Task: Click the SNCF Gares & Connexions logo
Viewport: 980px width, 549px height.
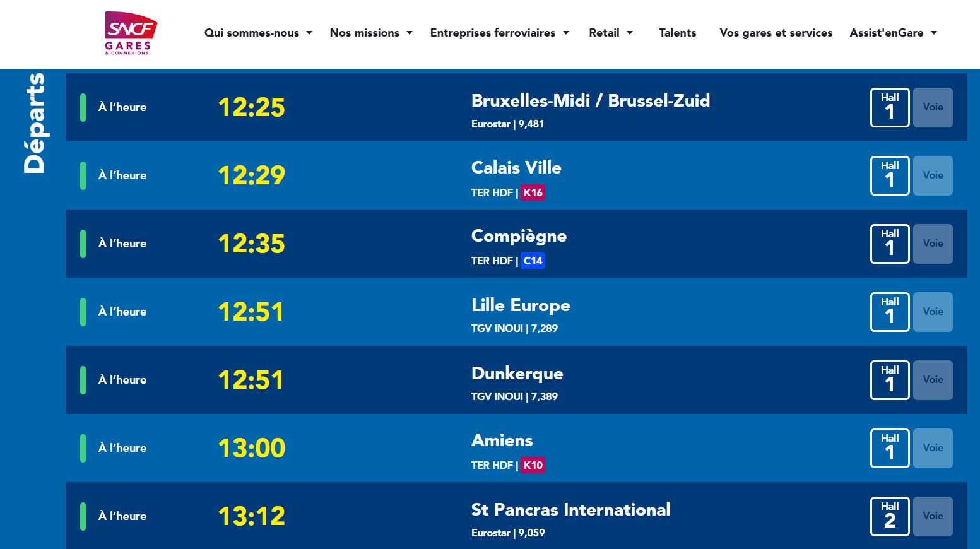Action: [130, 33]
